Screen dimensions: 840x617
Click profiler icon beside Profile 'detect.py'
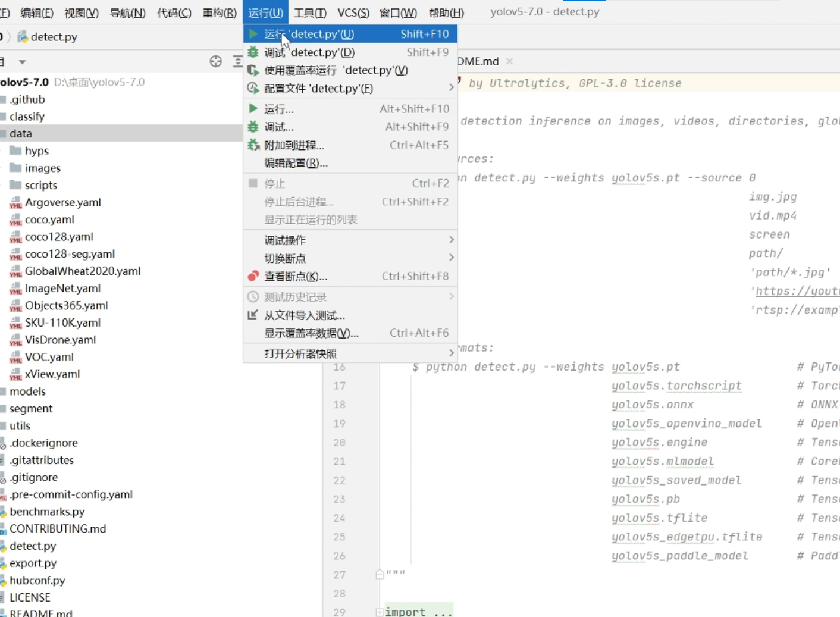253,89
